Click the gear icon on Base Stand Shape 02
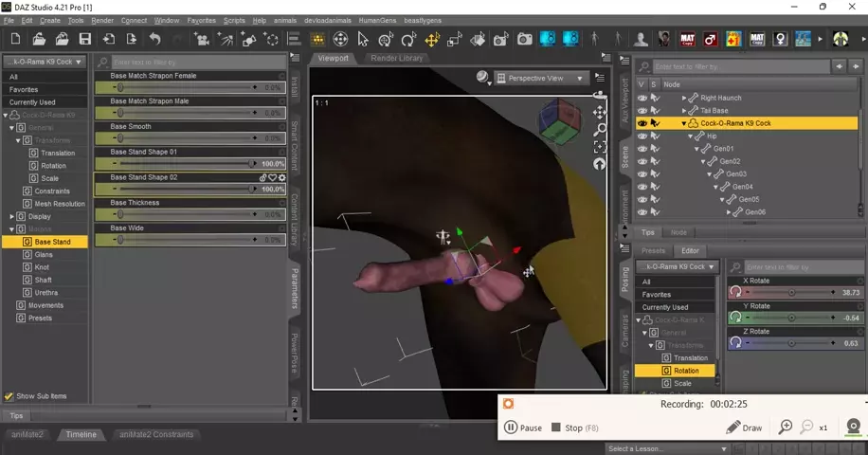Viewport: 868px width, 455px height. pos(281,177)
